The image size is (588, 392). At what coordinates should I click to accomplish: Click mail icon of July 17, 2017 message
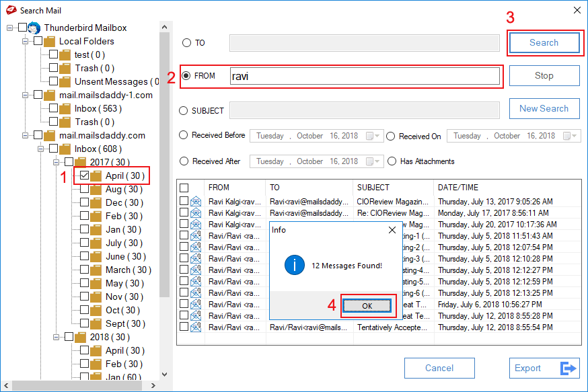click(x=196, y=213)
